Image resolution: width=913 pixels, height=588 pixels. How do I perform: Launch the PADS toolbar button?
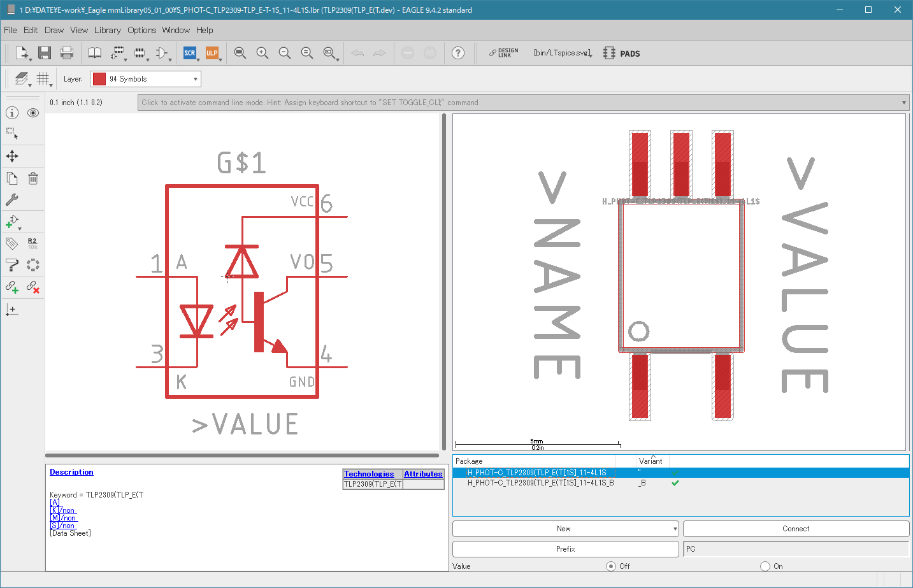point(622,53)
